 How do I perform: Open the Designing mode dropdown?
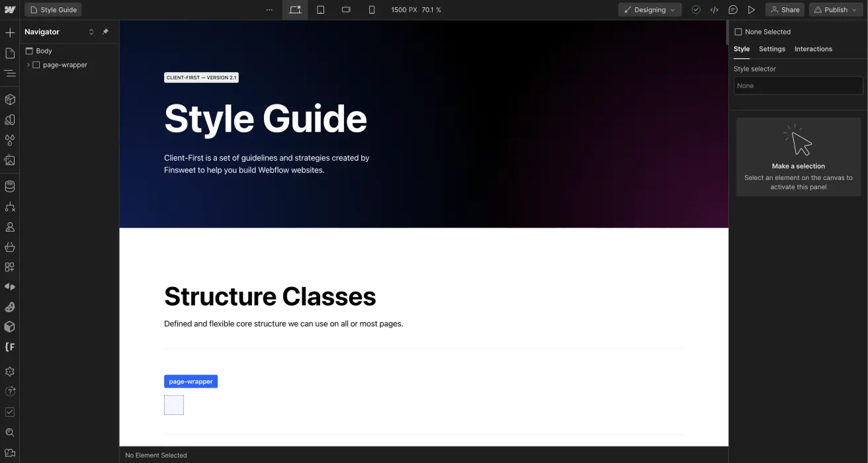[x=649, y=9]
